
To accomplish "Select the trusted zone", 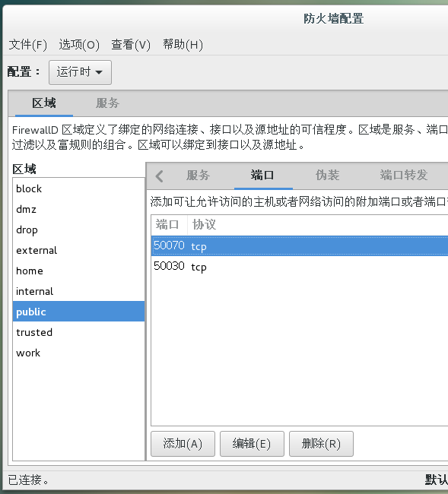I will 78,332.
